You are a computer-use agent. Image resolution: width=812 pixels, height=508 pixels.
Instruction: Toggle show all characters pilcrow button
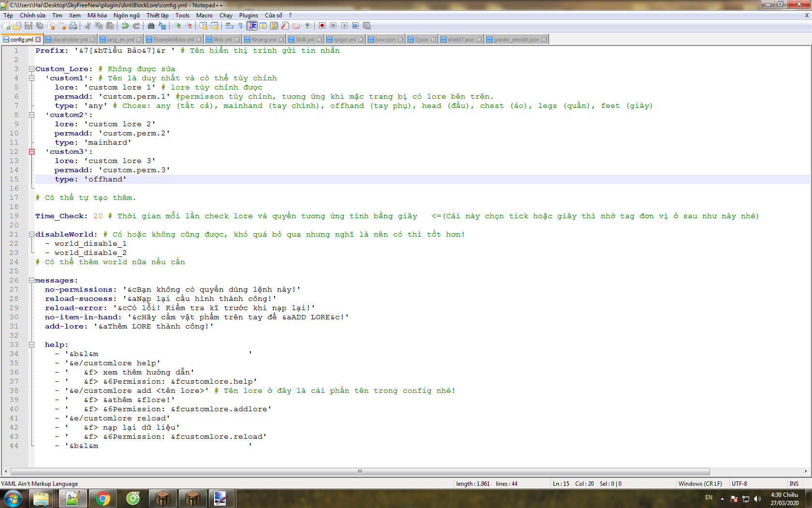(240, 26)
